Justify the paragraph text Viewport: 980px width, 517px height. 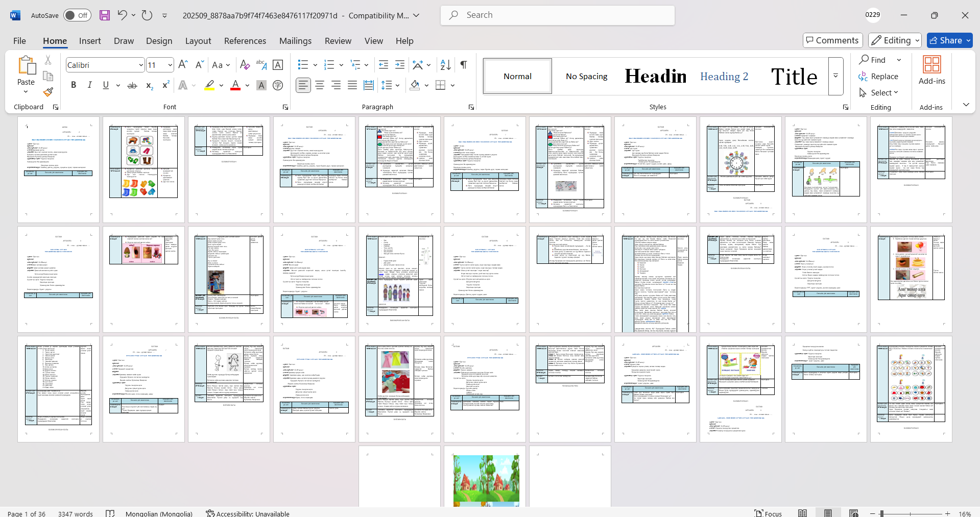(352, 85)
